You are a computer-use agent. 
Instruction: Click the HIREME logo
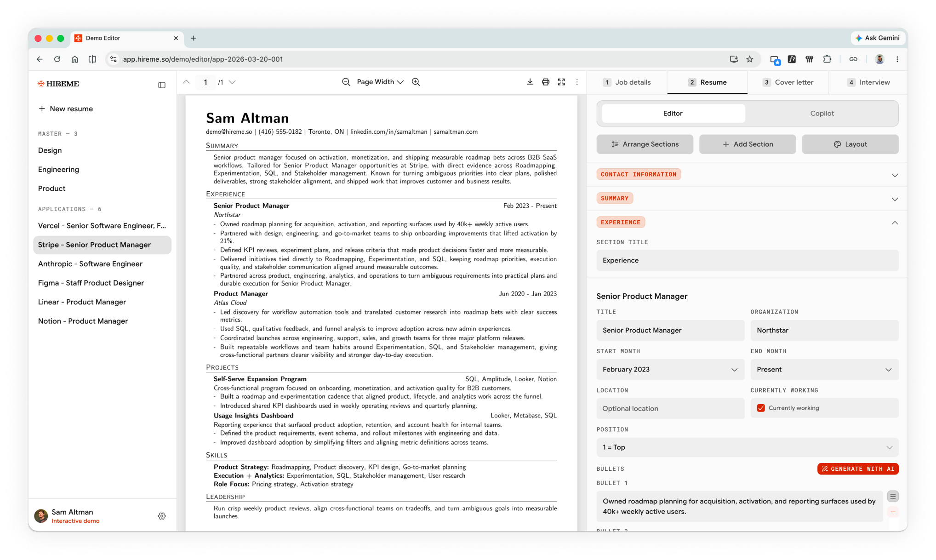pyautogui.click(x=58, y=84)
